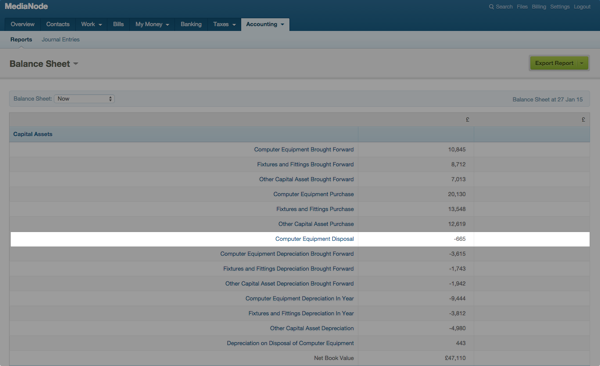Select the Journal Entries sub-tab
Image resolution: width=600 pixels, height=366 pixels.
pyautogui.click(x=60, y=39)
